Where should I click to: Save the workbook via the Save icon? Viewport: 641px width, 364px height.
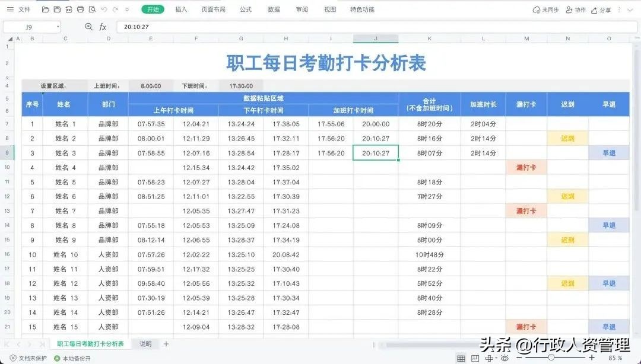click(x=56, y=9)
